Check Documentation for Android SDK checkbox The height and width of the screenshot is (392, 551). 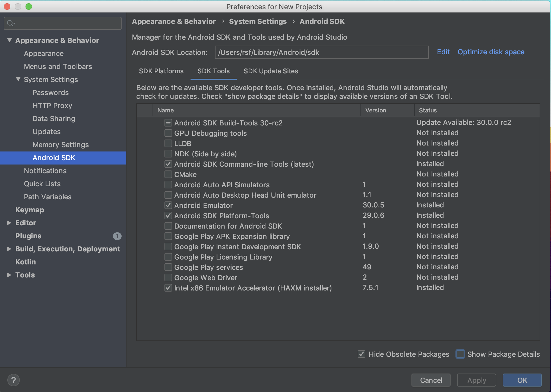[x=168, y=226]
